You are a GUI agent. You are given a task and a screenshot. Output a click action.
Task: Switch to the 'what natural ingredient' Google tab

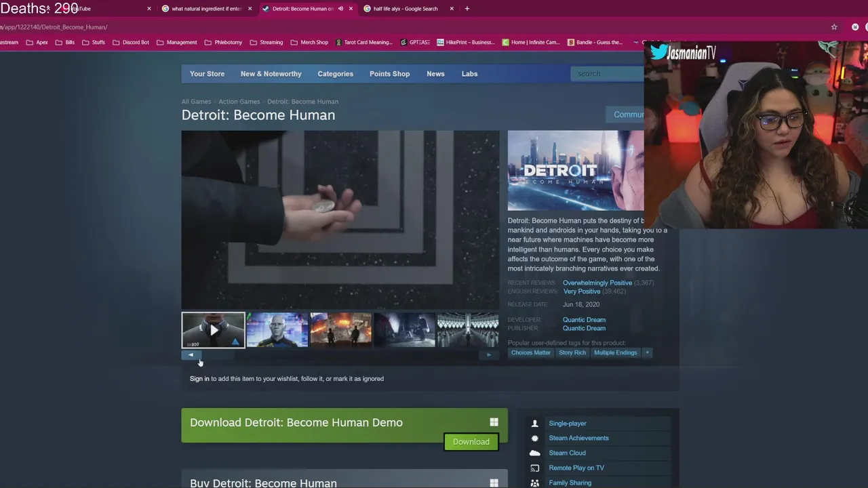tap(206, 9)
